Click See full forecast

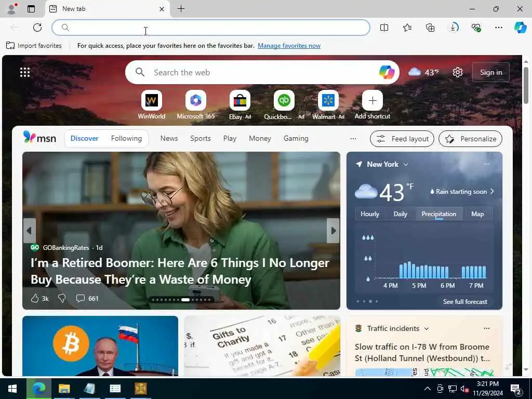click(x=465, y=302)
